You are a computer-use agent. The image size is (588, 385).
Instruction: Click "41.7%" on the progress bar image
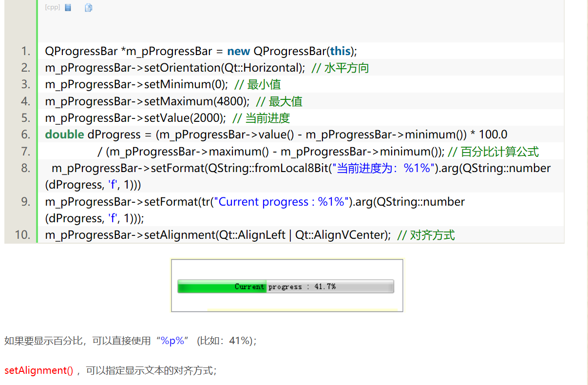click(x=325, y=287)
